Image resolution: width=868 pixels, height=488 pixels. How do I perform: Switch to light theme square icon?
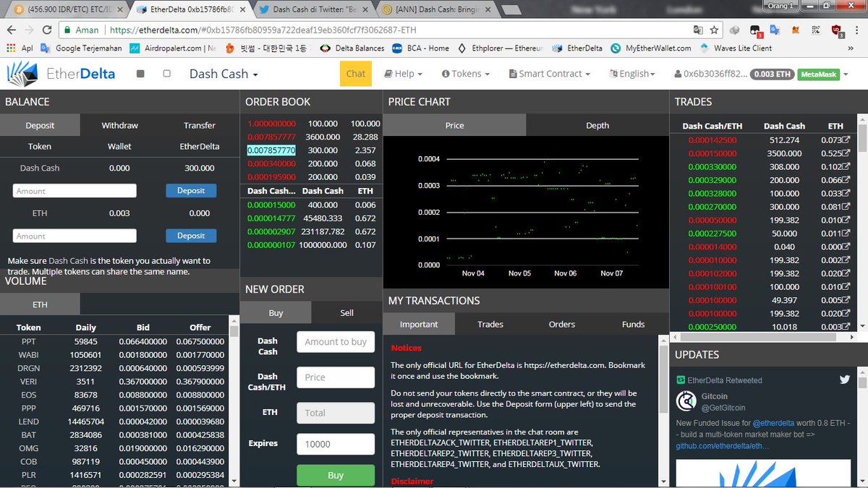(x=166, y=74)
